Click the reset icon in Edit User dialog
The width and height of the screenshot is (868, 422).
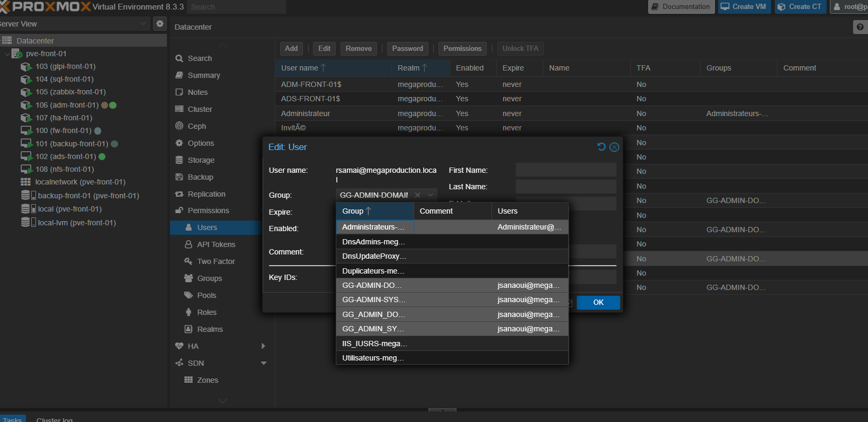pos(601,147)
